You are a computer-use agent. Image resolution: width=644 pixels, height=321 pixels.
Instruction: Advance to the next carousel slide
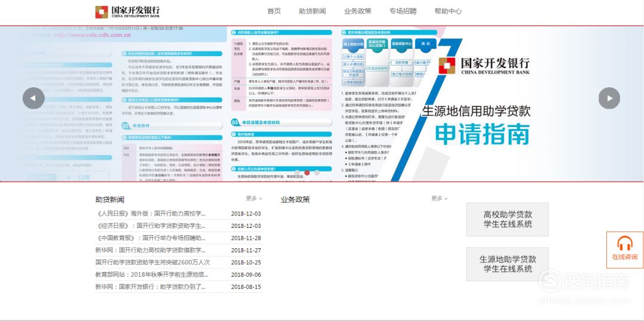click(x=609, y=98)
